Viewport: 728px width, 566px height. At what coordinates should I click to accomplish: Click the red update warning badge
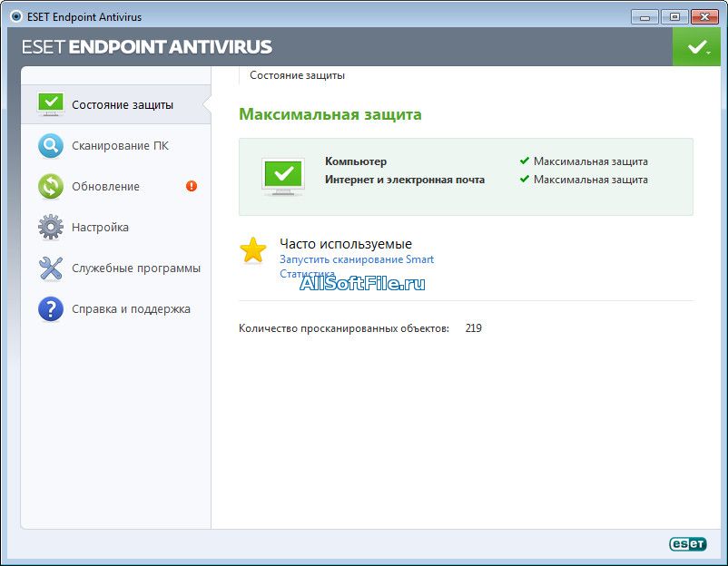pos(192,186)
